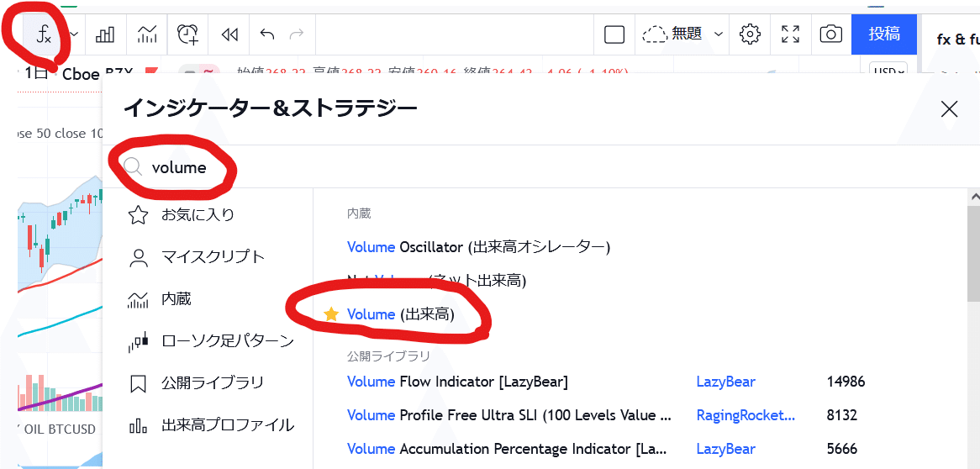
Task: Close the インジケーター&ストラテジー dialog
Action: click(949, 109)
